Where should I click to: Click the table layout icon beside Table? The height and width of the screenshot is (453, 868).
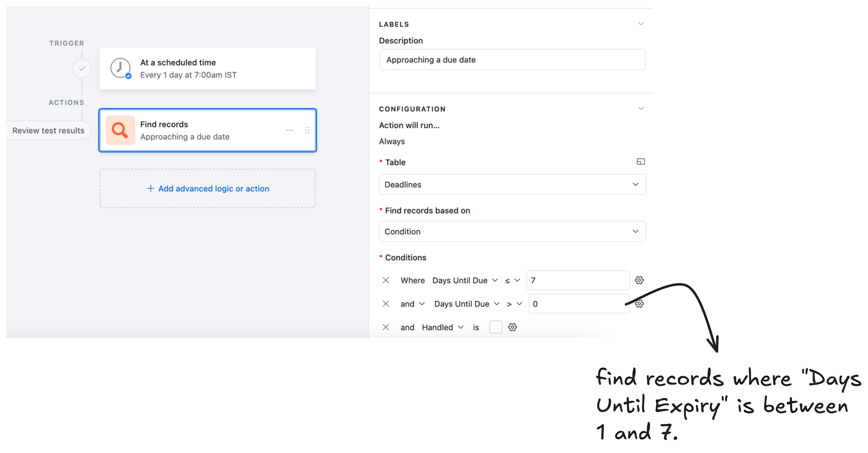click(x=641, y=162)
